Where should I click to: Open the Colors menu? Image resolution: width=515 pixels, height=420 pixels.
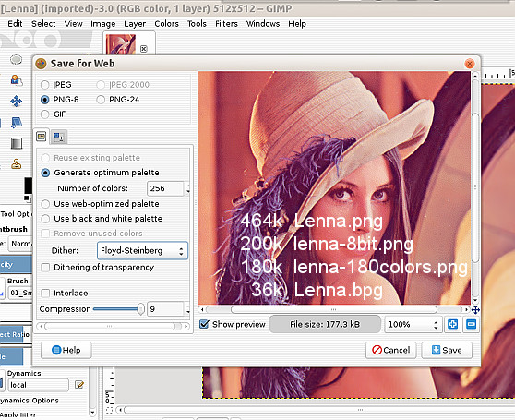tap(166, 24)
